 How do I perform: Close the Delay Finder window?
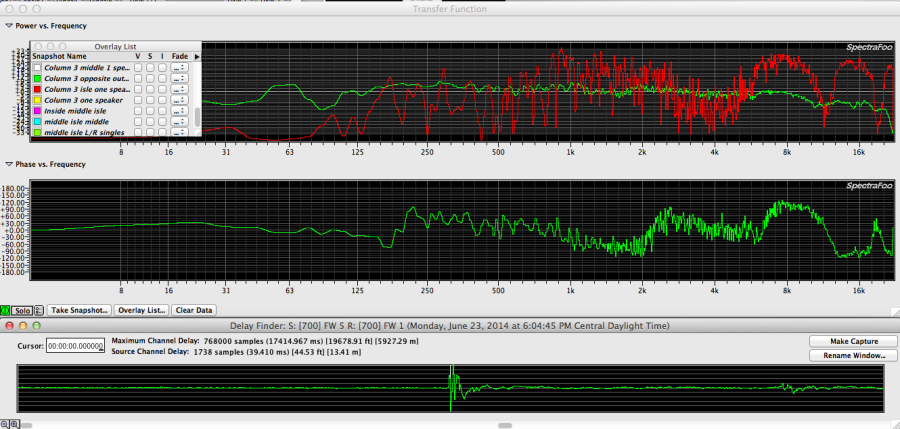[x=7, y=326]
